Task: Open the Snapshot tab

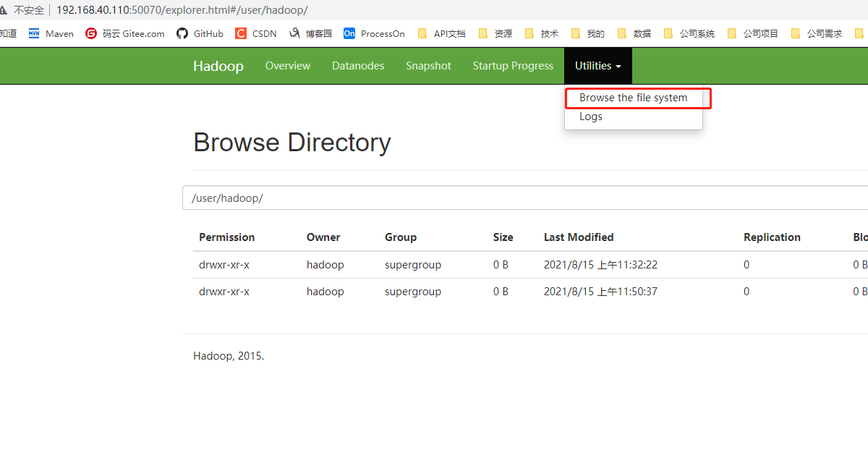Action: pyautogui.click(x=428, y=66)
